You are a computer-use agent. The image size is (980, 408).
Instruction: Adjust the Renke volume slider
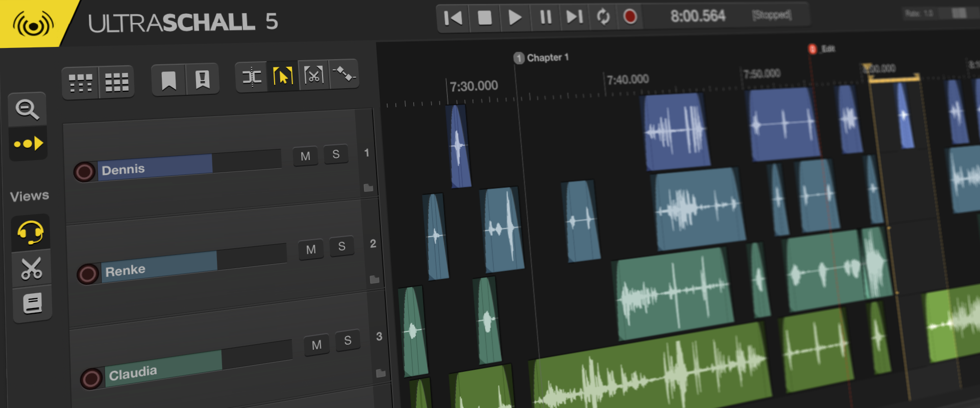194,262
